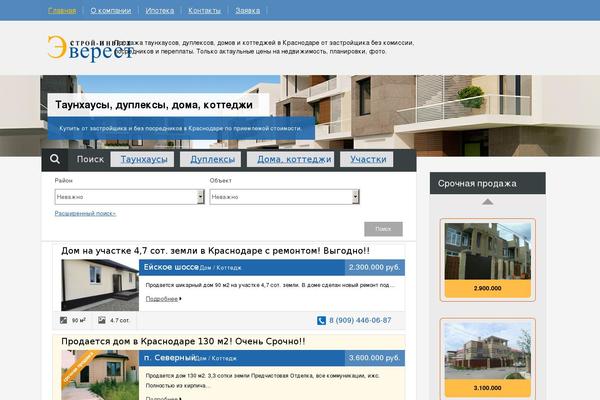Open Подробнее link for Ейское шоссе listing
This screenshot has height=400, width=600.
coord(163,299)
